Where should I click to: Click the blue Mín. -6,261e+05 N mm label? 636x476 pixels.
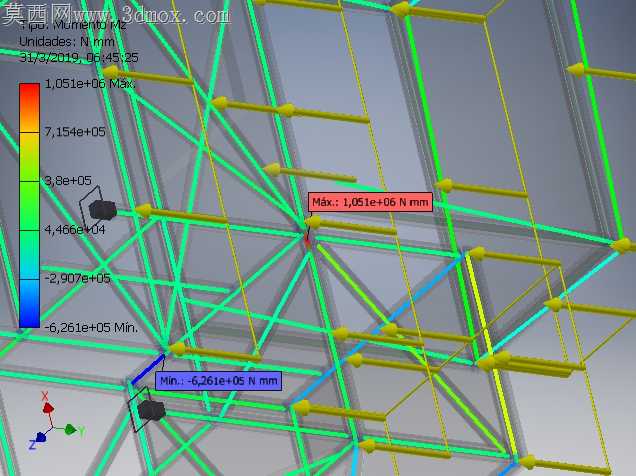[x=218, y=381]
